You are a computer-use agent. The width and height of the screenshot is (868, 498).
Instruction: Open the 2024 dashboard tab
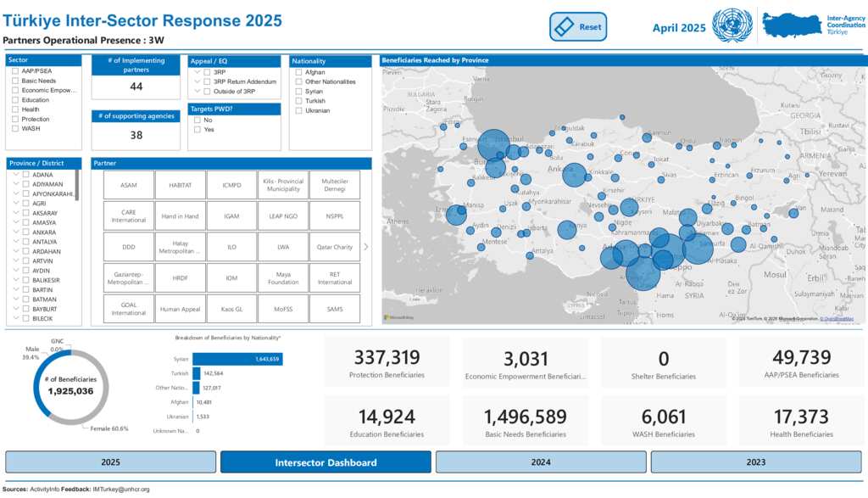(541, 462)
